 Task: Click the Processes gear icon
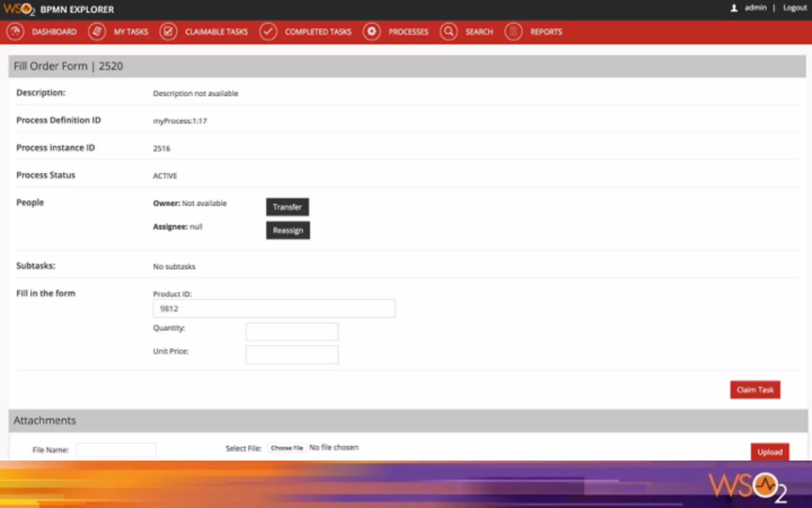coord(372,32)
